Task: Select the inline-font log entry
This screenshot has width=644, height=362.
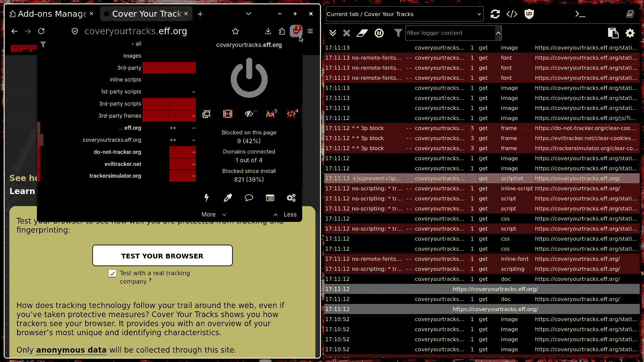Action: pos(482,259)
